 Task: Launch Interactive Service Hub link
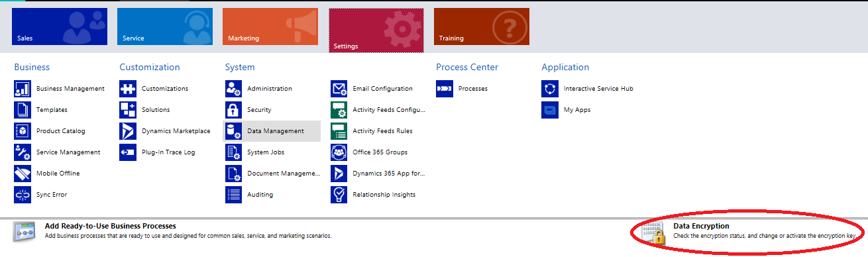pyautogui.click(x=598, y=89)
